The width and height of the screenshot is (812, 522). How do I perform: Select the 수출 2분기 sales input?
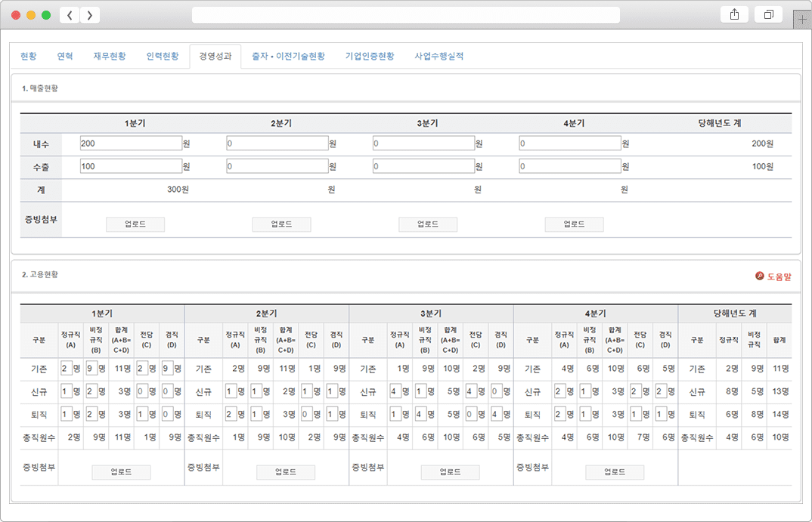tap(277, 166)
